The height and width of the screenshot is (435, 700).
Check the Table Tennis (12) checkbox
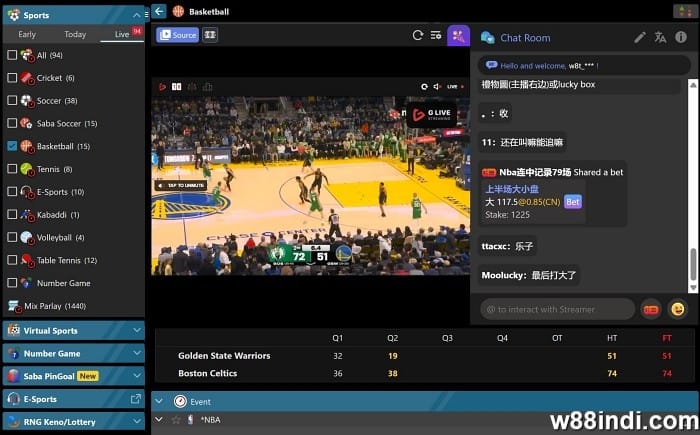(12, 260)
